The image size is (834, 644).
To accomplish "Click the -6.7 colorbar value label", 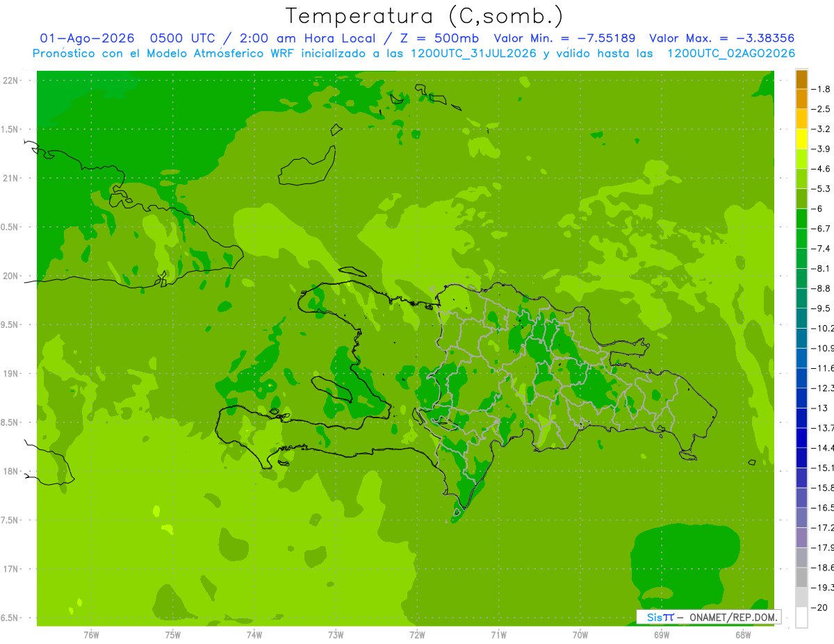I will [x=821, y=229].
